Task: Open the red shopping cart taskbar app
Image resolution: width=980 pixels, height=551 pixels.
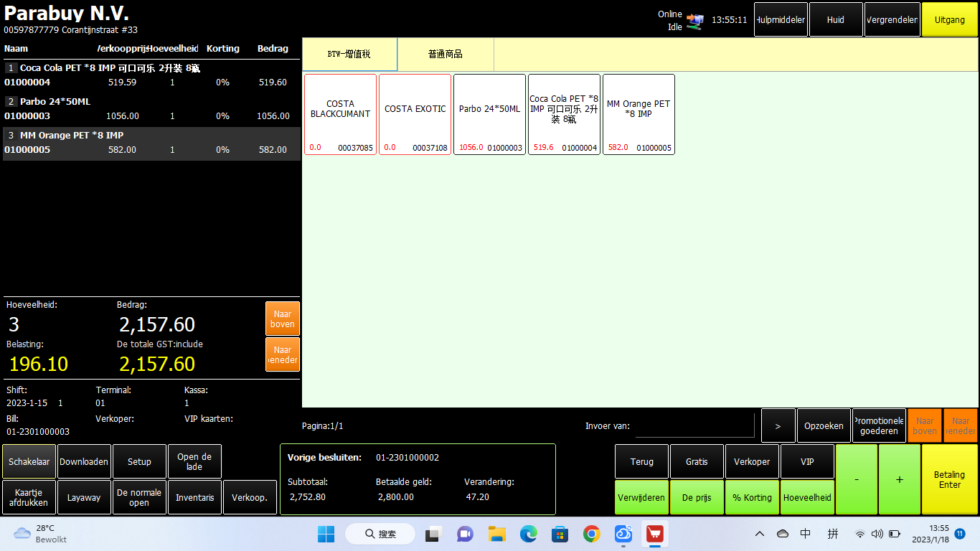Action: (x=654, y=534)
